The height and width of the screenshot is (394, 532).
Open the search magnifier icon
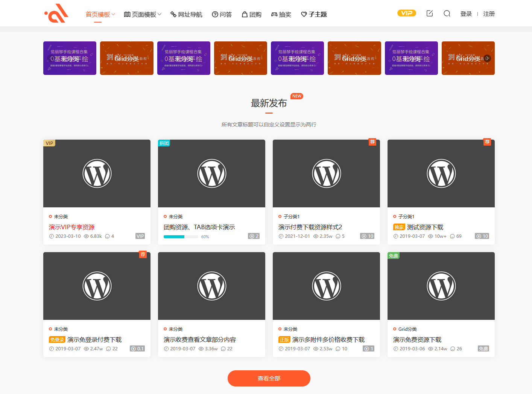pos(447,14)
